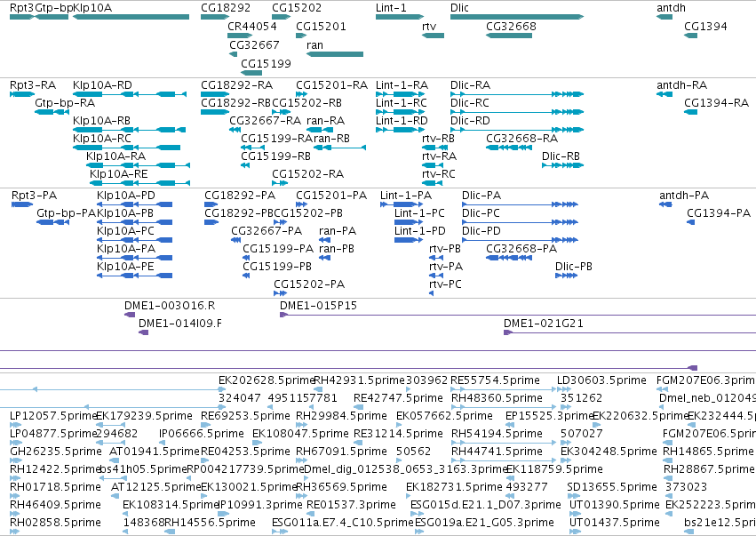Click the ran gene arrow glyph
Image resolution: width=756 pixels, height=536 pixels.
pyautogui.click(x=335, y=54)
